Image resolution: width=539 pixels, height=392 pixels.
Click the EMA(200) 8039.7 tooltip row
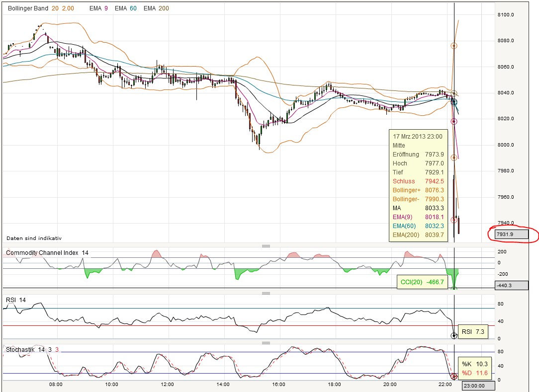(418, 235)
